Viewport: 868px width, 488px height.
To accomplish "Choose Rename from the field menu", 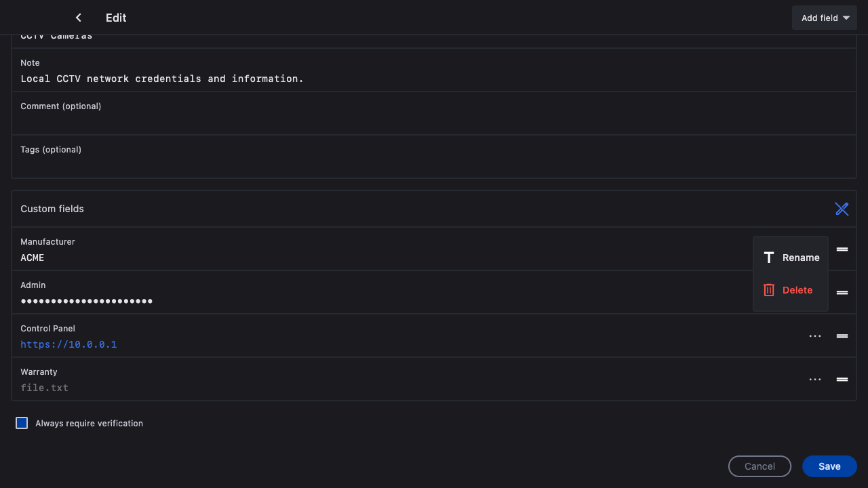I will click(x=791, y=258).
